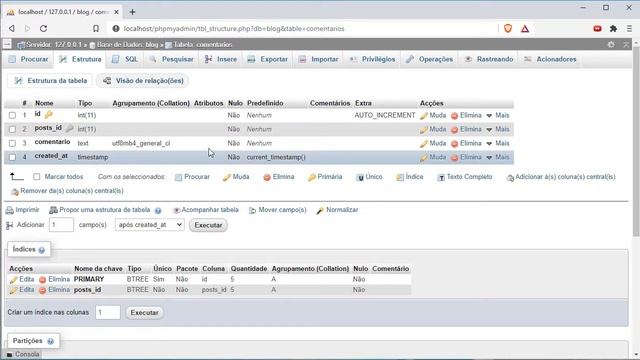Click the Rastreando tab
Image resolution: width=640 pixels, height=360 pixels.
click(489, 60)
